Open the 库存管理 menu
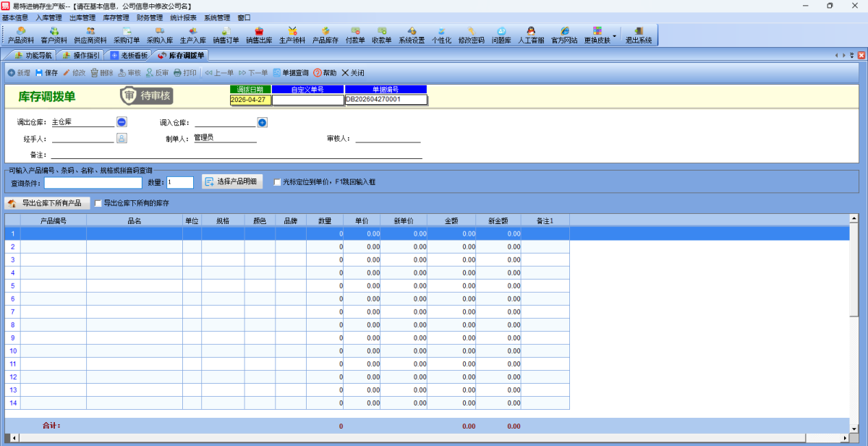Image resolution: width=868 pixels, height=446 pixels. point(116,17)
